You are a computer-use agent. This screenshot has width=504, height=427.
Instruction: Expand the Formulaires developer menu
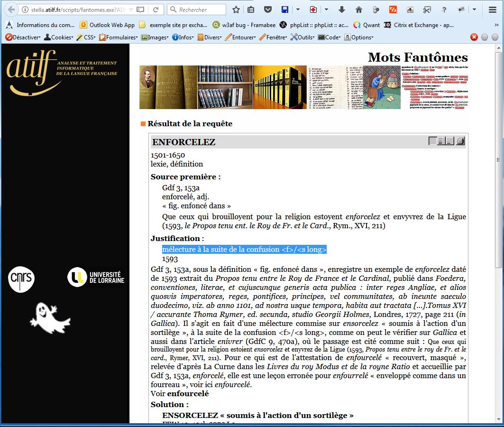click(118, 37)
